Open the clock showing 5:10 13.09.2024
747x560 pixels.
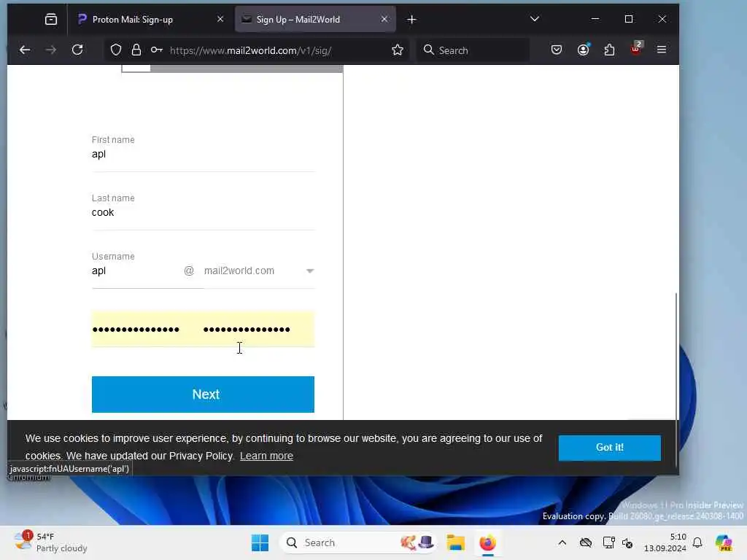tap(665, 542)
